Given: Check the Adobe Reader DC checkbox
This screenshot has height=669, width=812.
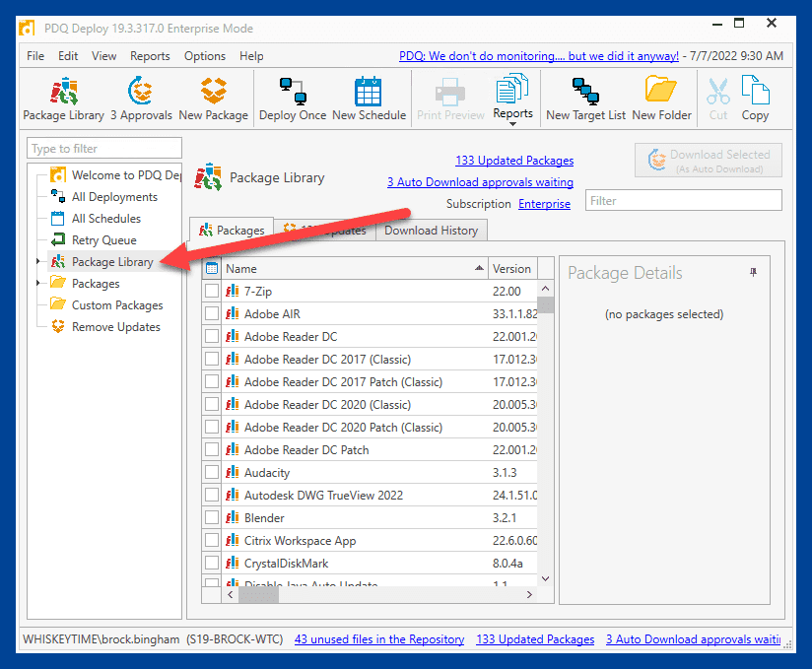Looking at the screenshot, I should coord(211,337).
